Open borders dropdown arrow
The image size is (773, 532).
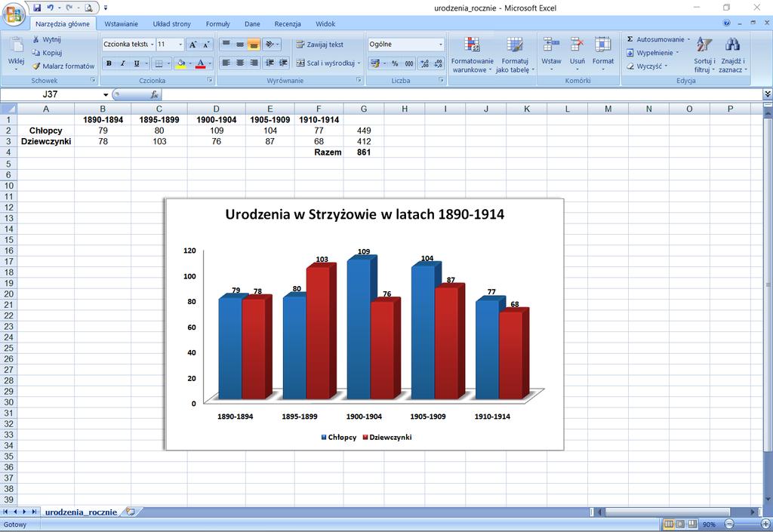[168, 63]
